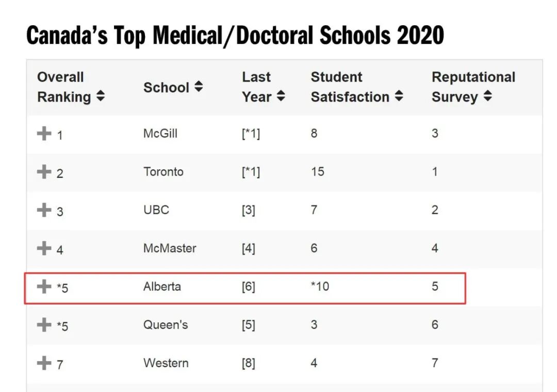Click McMaster school name cell
Screen dimensions: 557x392
[170, 248]
